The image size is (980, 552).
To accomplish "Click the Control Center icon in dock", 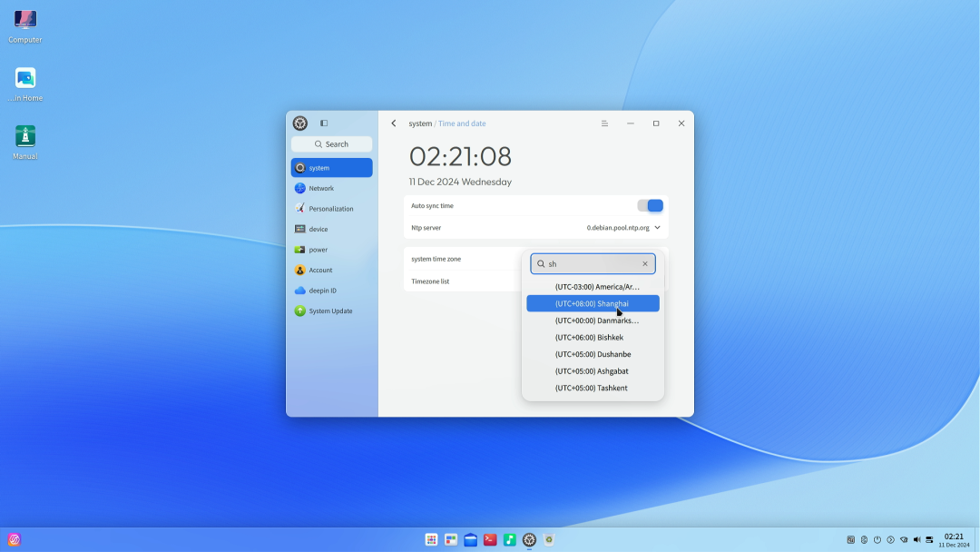I will click(529, 539).
